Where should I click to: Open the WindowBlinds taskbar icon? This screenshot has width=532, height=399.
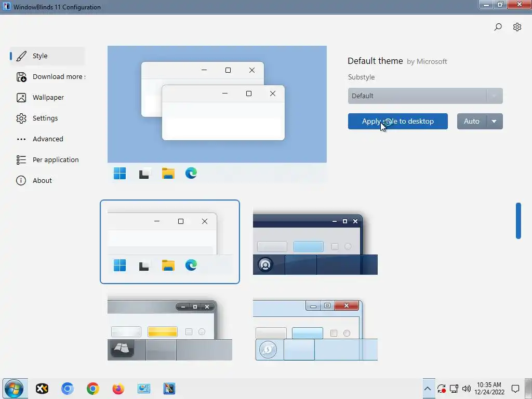169,389
